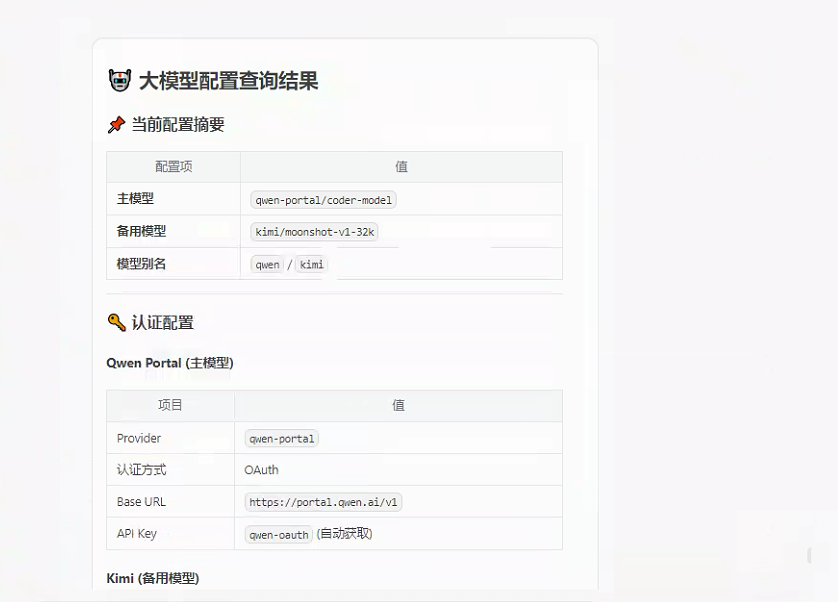Click the 项目 column header
Screen dimensions: 838x602
click(x=170, y=405)
